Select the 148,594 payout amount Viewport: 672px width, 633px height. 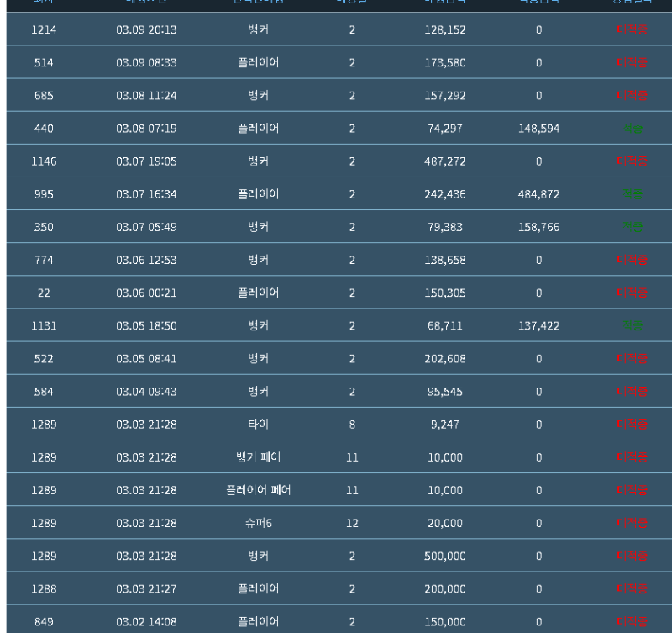tap(538, 129)
